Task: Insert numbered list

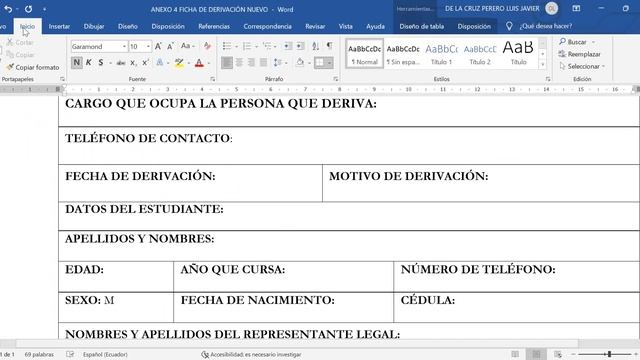Action: [247, 46]
